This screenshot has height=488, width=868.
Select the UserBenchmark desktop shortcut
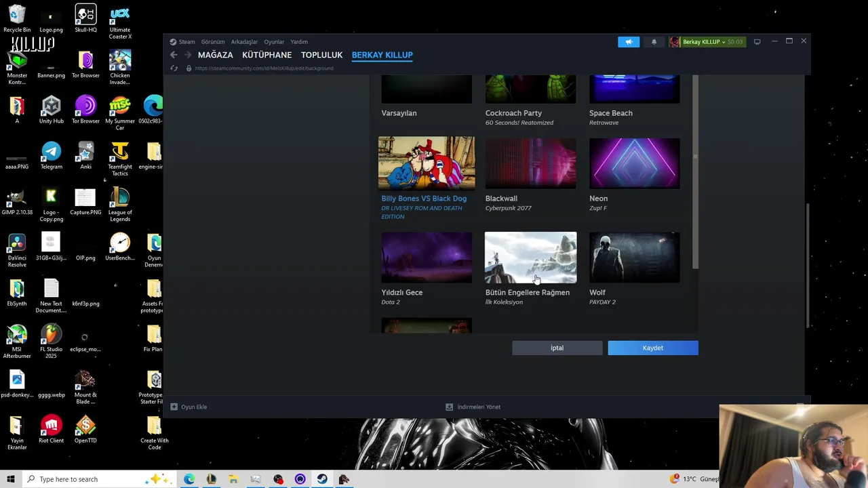click(x=120, y=247)
